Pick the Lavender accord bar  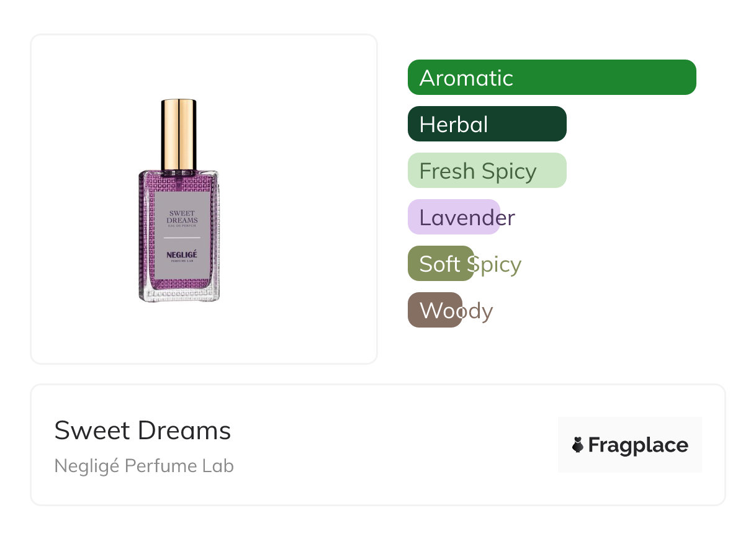(454, 217)
